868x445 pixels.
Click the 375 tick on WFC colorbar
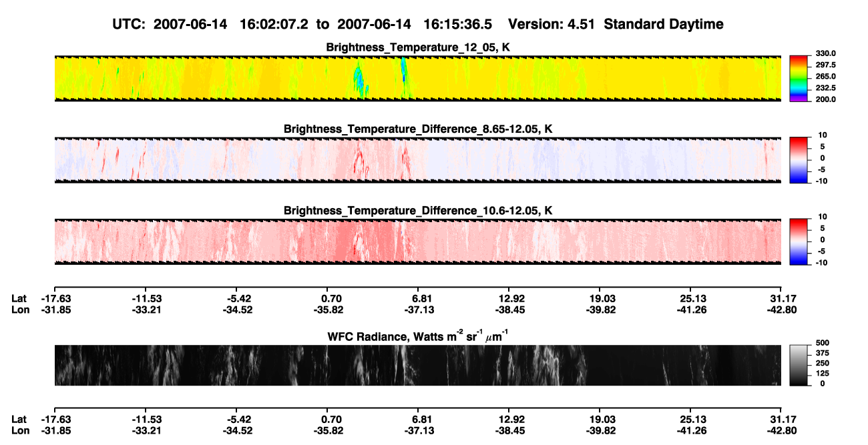[822, 353]
